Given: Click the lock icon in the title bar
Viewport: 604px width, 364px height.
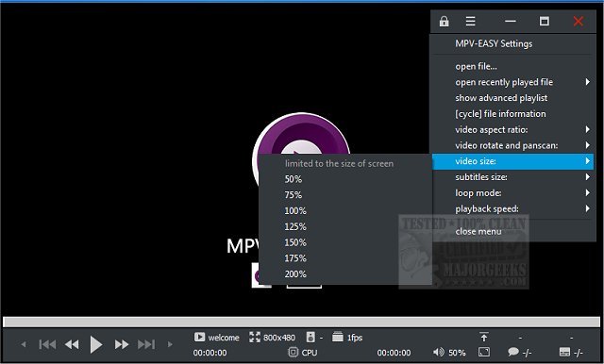Looking at the screenshot, I should tap(444, 21).
